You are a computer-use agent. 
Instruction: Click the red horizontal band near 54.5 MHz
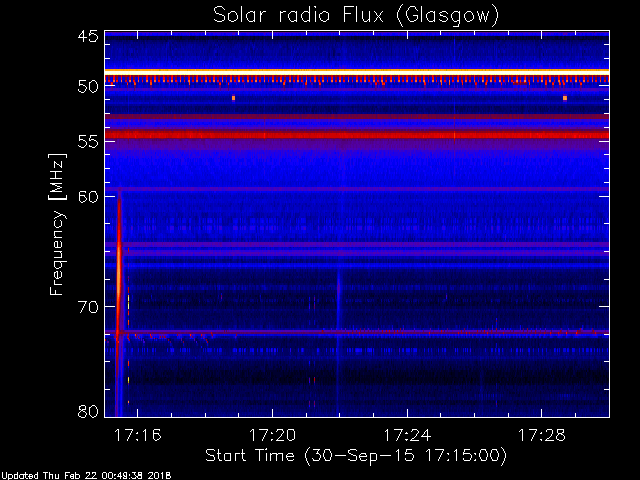click(x=357, y=134)
